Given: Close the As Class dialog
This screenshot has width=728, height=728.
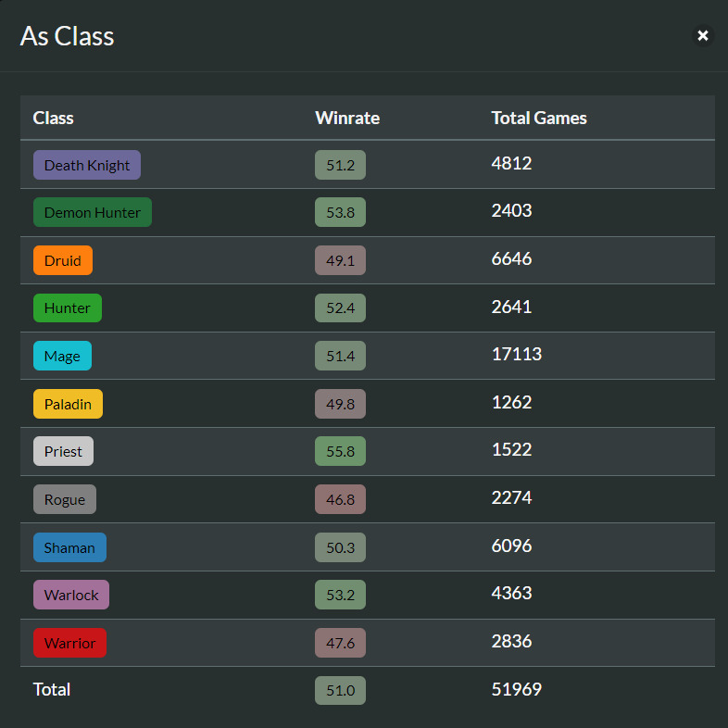Looking at the screenshot, I should click(702, 35).
